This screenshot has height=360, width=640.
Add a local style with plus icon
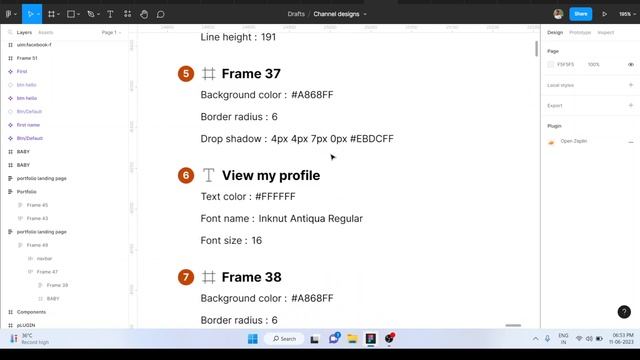click(x=631, y=85)
